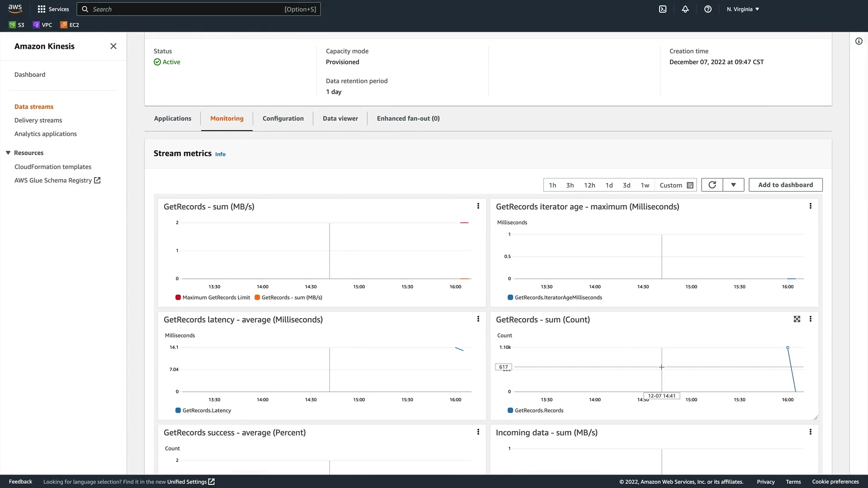This screenshot has height=488, width=868.
Task: Collapse the Resources section in sidebar
Action: point(8,153)
